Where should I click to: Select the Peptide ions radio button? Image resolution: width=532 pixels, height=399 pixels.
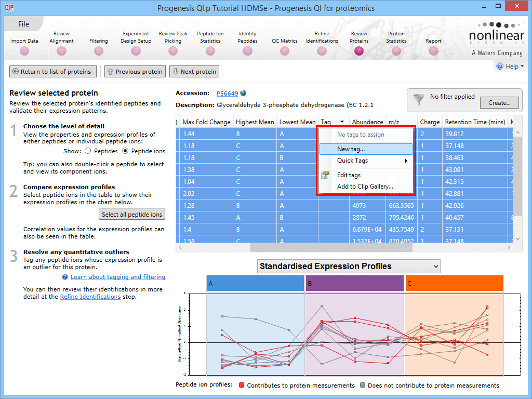125,151
